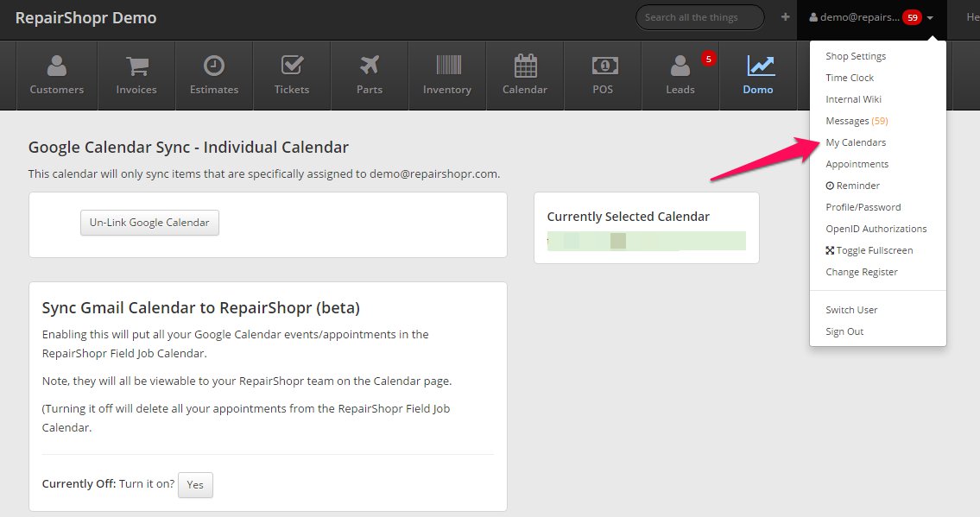
Task: Click the Currently Selected Calendar heading
Action: 628,217
